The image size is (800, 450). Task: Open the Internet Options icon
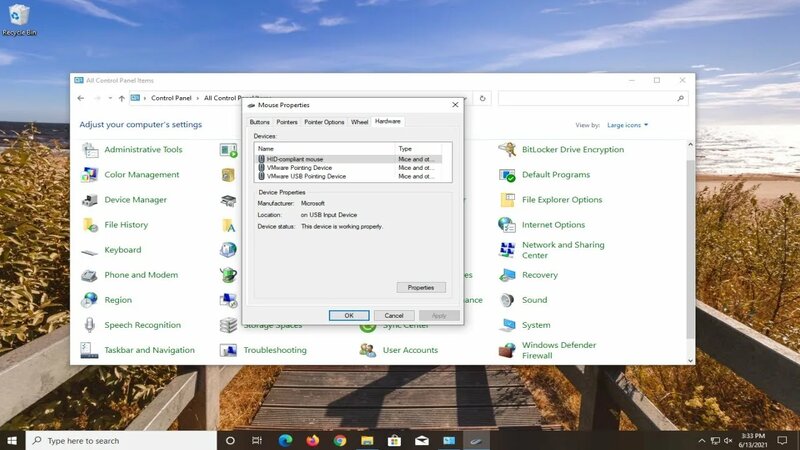[508, 225]
